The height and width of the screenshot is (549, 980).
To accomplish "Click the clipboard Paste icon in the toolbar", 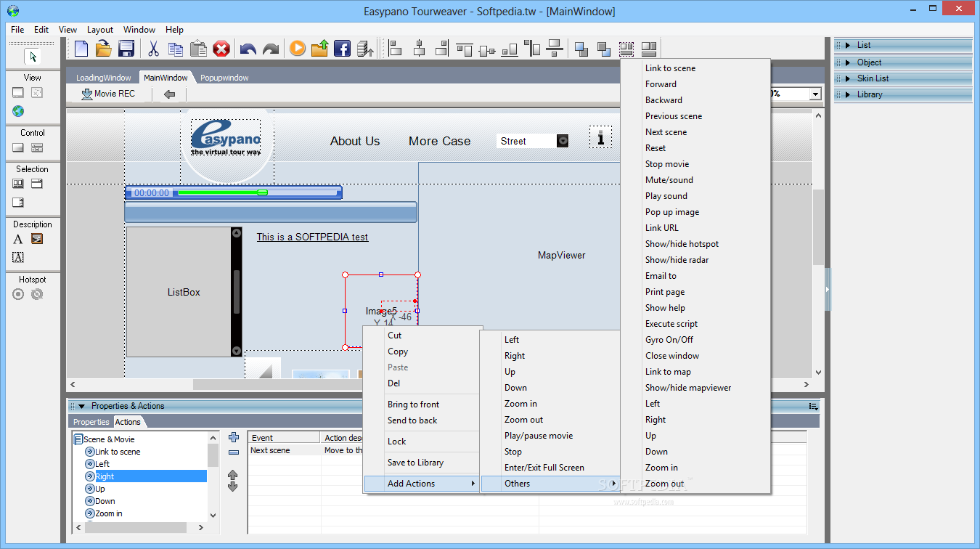I will coord(198,49).
